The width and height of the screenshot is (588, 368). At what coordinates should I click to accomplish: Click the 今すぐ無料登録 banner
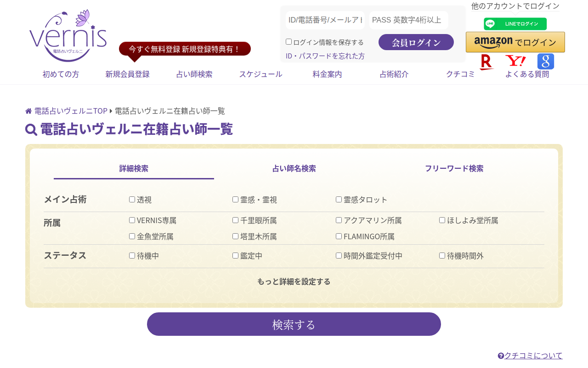coord(185,49)
